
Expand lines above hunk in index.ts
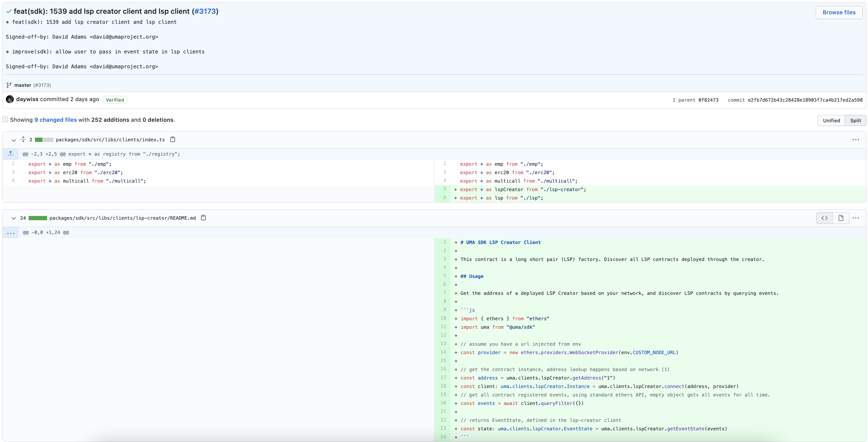(10, 154)
